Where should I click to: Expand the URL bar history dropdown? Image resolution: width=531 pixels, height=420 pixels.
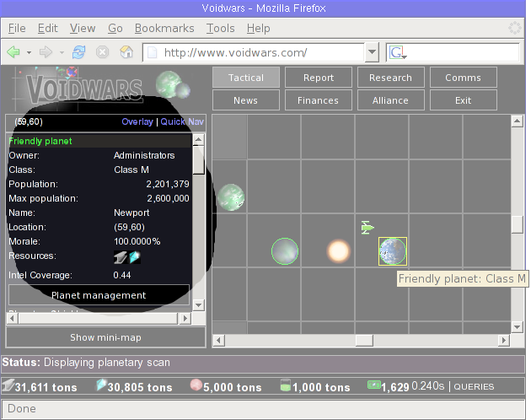pyautogui.click(x=372, y=52)
